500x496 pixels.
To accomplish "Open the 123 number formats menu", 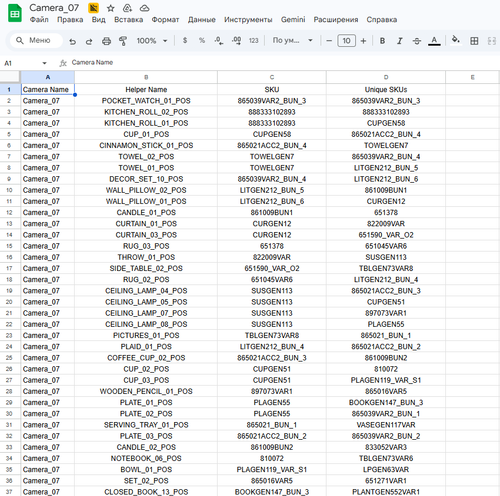I will point(254,41).
